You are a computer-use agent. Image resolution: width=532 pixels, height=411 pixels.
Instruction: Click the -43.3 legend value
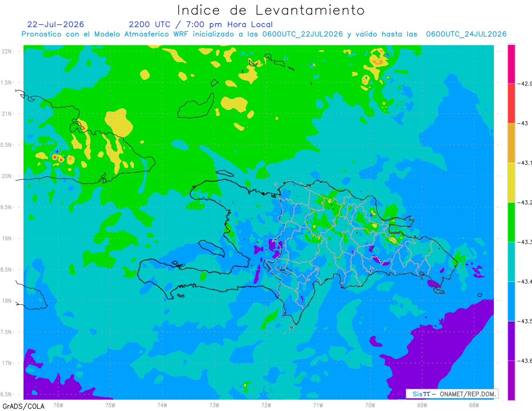pos(524,242)
